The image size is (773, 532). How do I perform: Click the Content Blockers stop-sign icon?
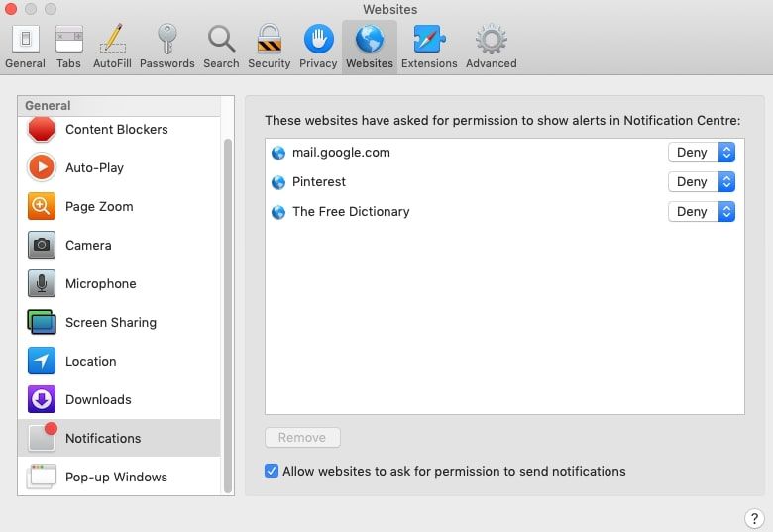pos(42,129)
